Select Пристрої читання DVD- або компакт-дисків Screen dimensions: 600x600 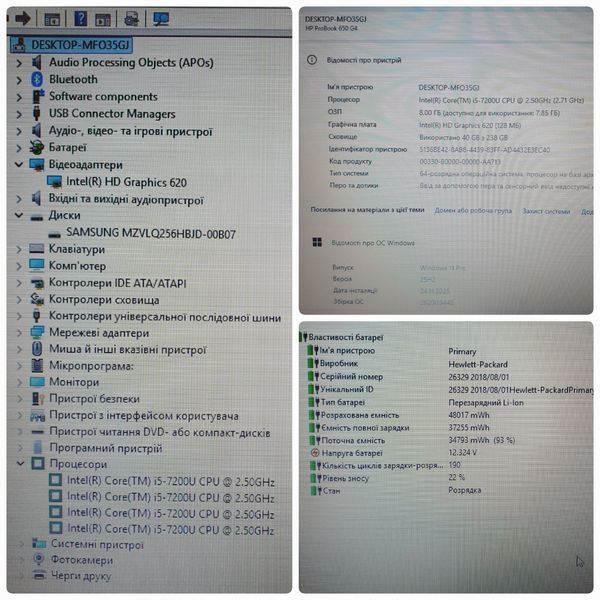[x=160, y=432]
